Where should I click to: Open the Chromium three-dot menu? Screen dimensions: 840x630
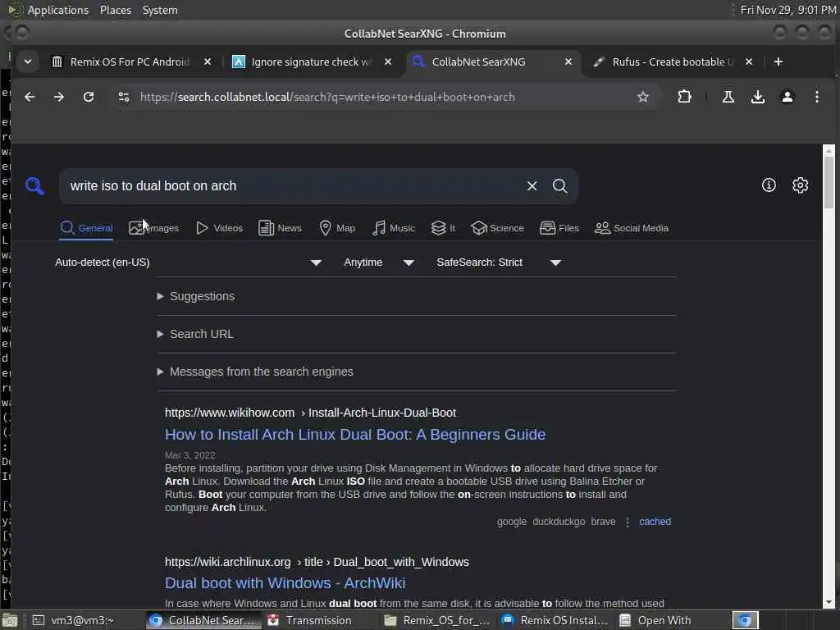click(x=816, y=97)
